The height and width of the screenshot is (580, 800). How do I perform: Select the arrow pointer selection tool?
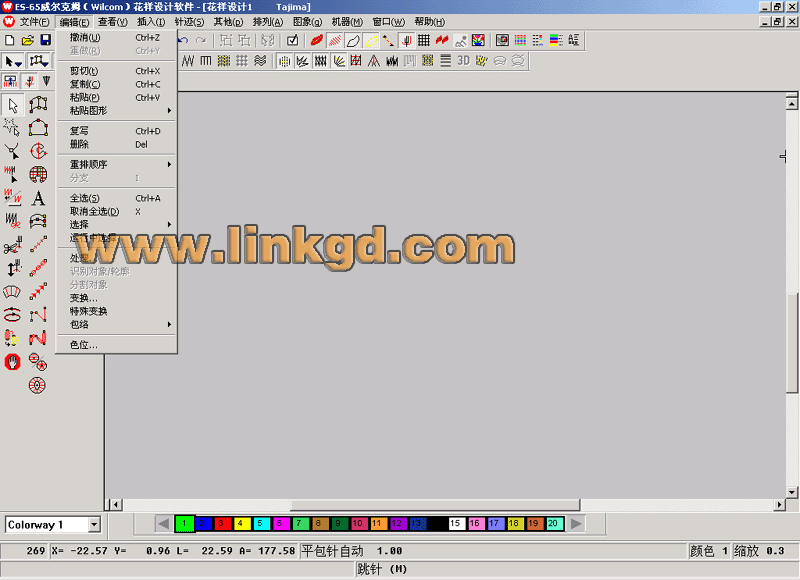point(13,105)
